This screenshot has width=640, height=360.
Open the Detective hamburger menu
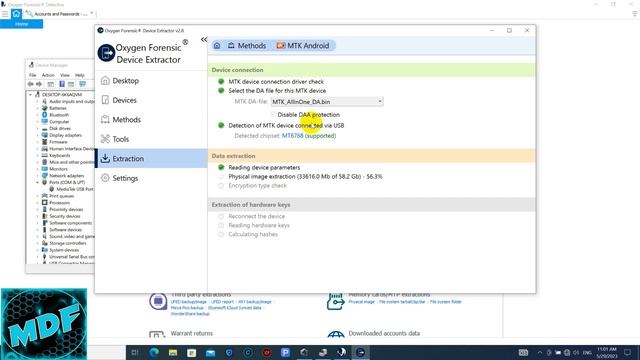pyautogui.click(x=5, y=14)
